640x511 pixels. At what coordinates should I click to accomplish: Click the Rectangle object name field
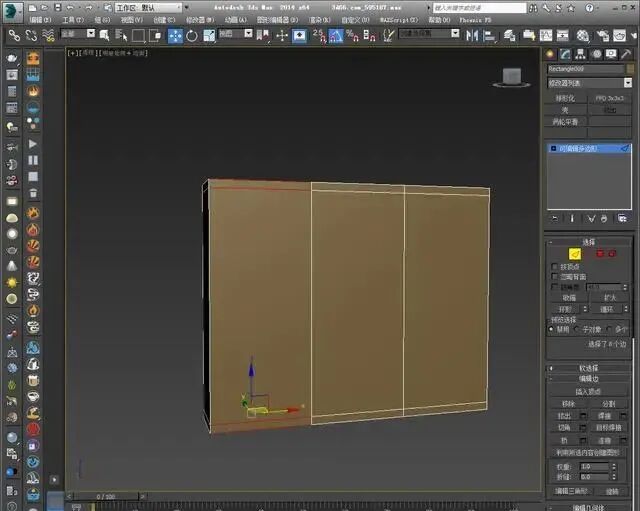point(586,69)
